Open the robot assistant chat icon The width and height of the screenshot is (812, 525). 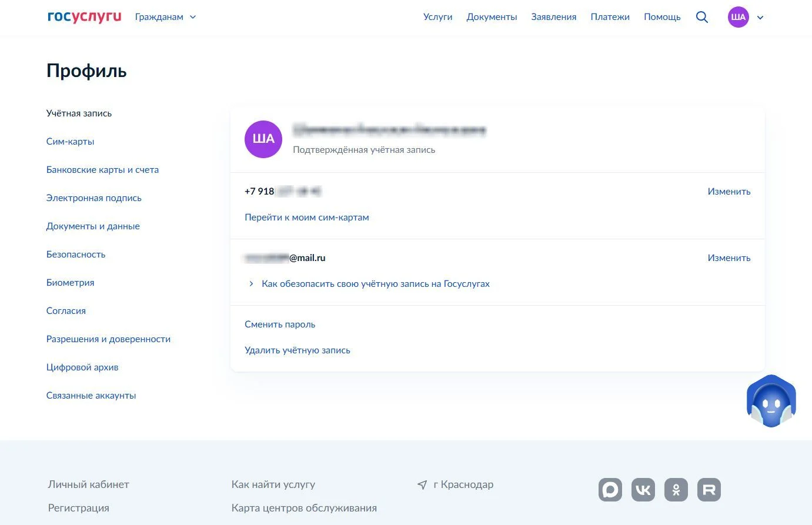coord(771,401)
